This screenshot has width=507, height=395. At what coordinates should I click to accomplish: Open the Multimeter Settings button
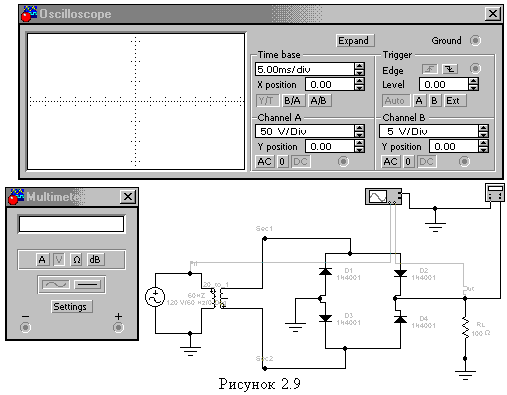pyautogui.click(x=72, y=306)
